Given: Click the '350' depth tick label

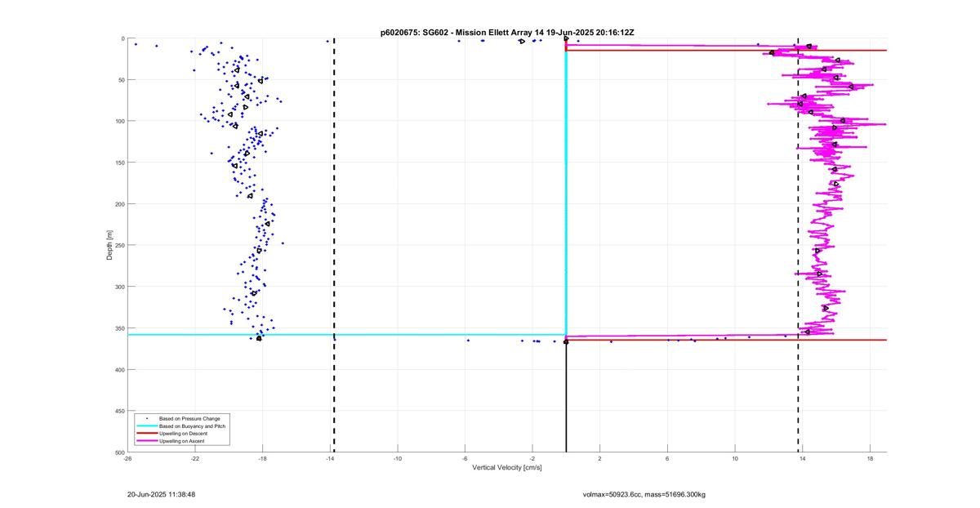Looking at the screenshot, I should pyautogui.click(x=119, y=328).
